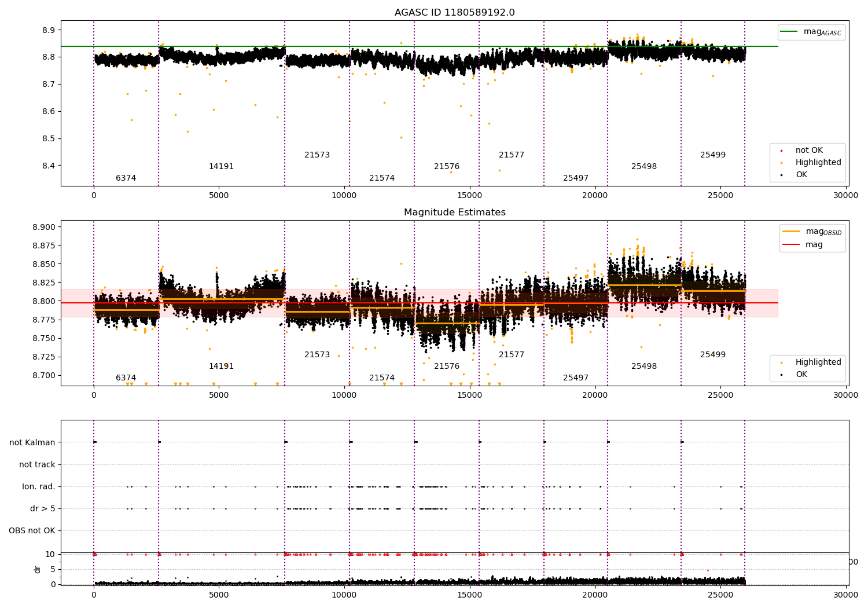Click the "Magnitude Estimates" plot title
Screen dimensions: 868x608
[454, 213]
